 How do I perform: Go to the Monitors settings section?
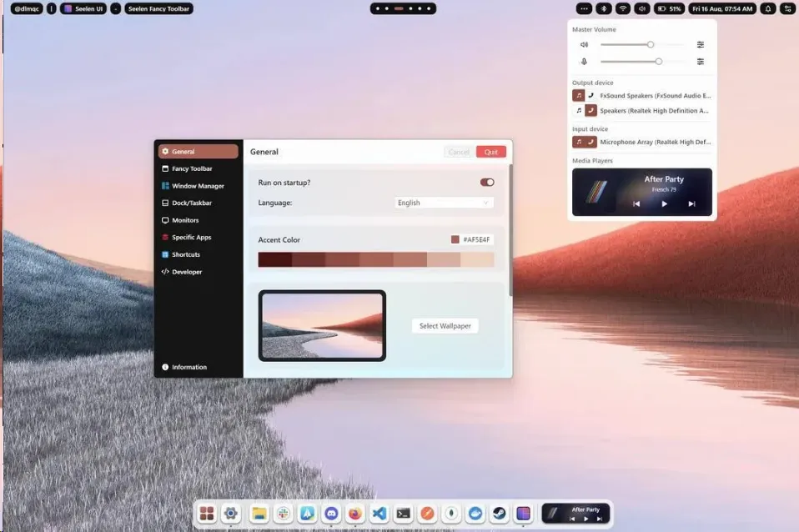click(x=198, y=220)
